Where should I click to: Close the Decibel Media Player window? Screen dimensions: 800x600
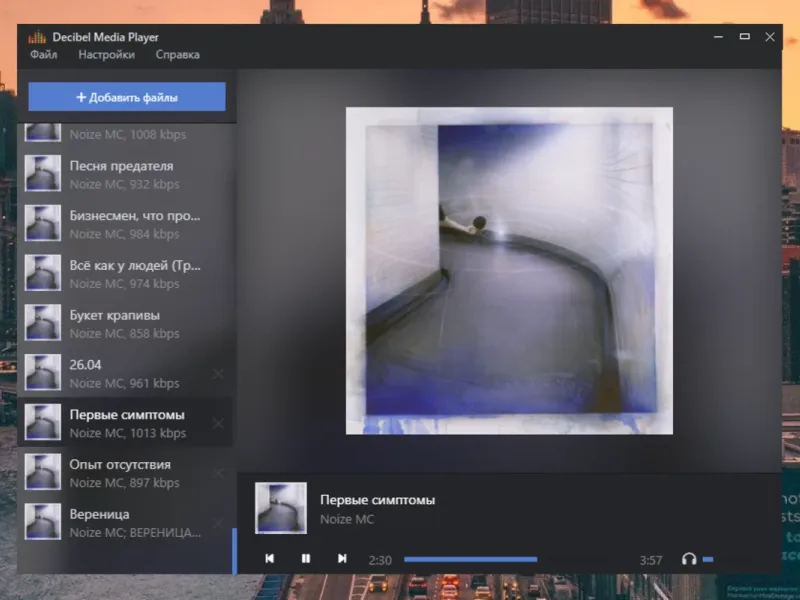(770, 37)
